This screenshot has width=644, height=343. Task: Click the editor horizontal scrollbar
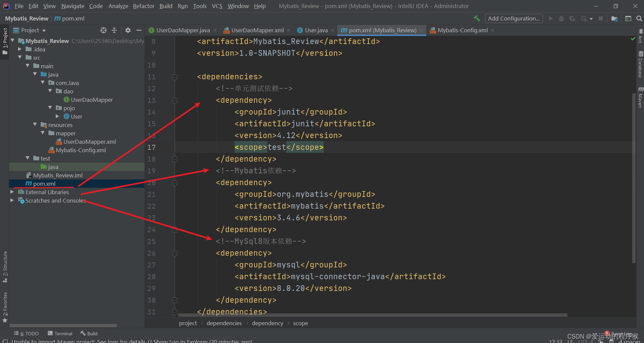click(372, 315)
